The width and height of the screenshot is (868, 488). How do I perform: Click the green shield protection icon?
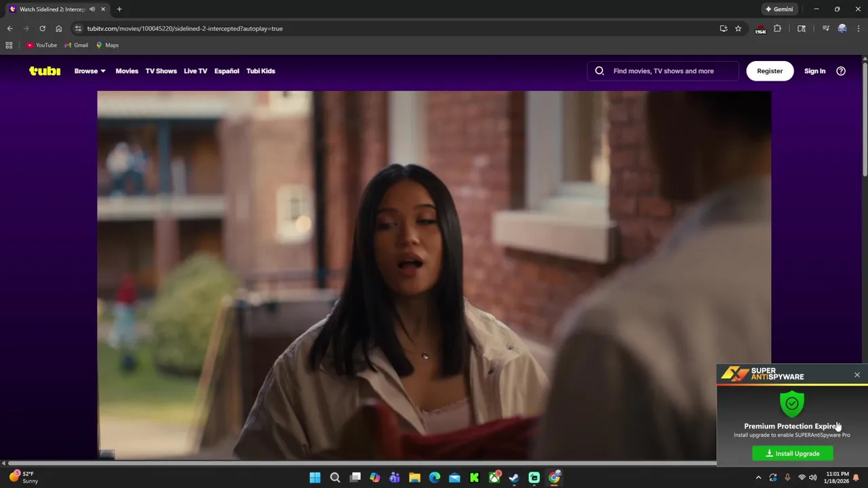pos(792,404)
